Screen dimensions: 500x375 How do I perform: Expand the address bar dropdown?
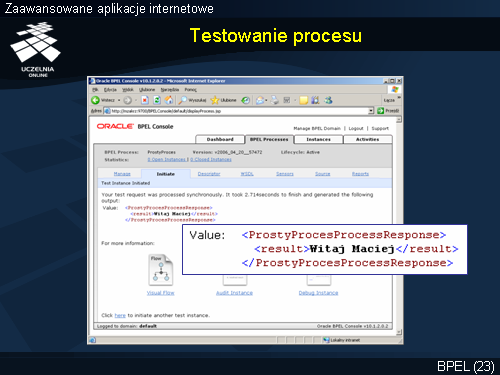[x=371, y=111]
